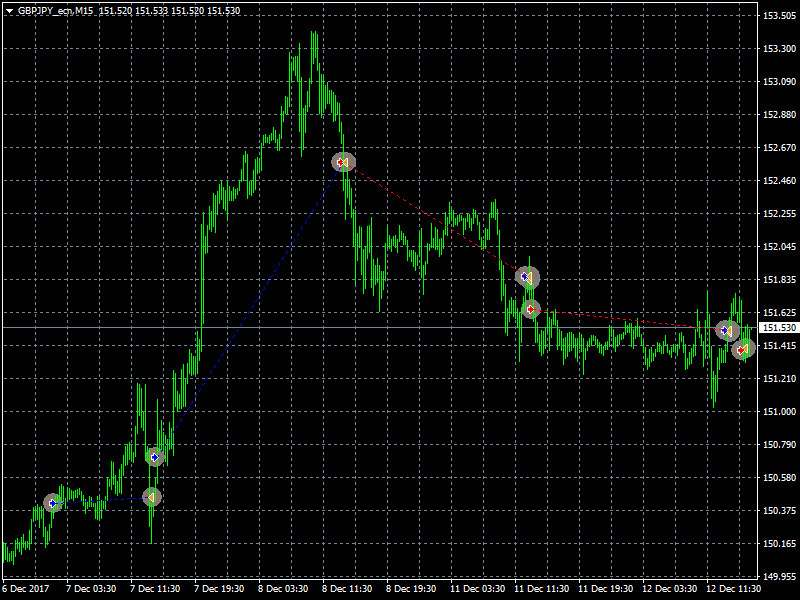Select the blue buy arrow near 150.375
This screenshot has height=600, width=800.
point(53,504)
